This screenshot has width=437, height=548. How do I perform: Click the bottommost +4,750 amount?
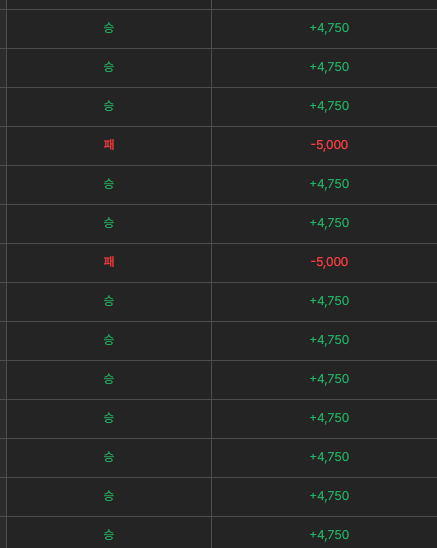[329, 535]
